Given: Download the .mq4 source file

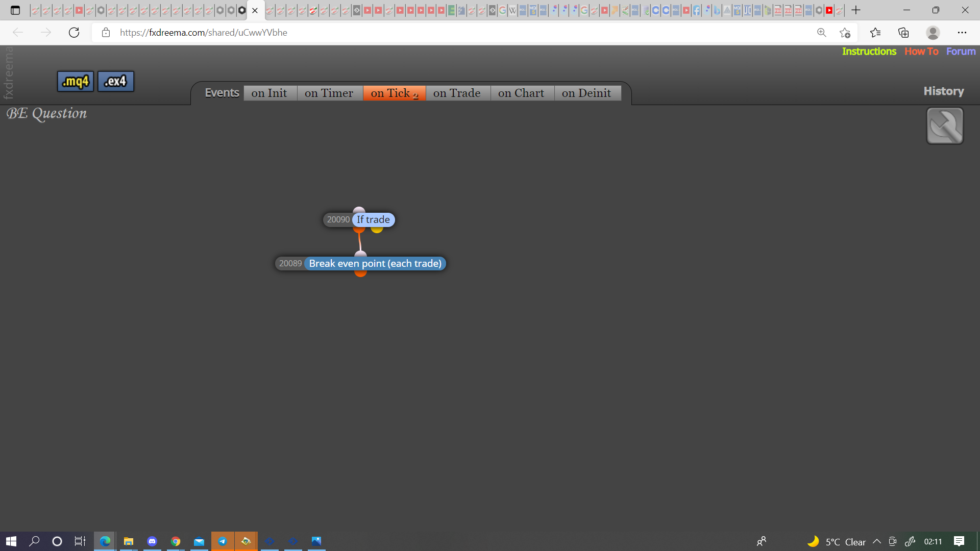Looking at the screenshot, I should 76,81.
